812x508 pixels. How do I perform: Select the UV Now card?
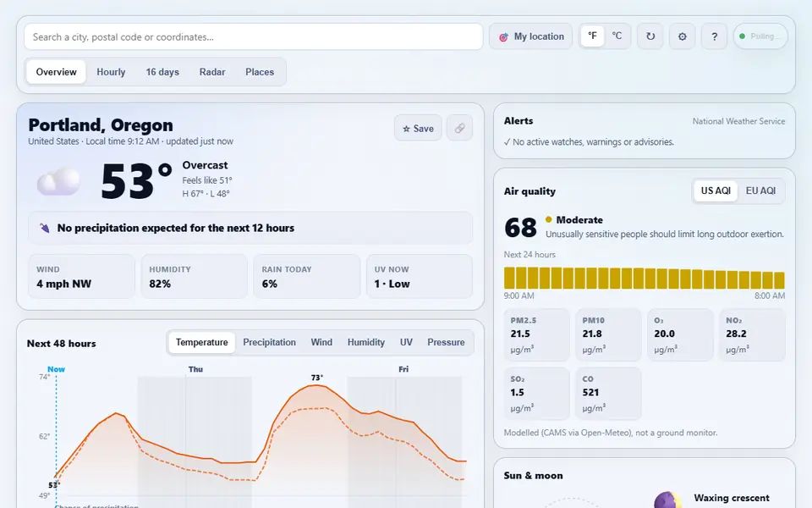click(420, 276)
